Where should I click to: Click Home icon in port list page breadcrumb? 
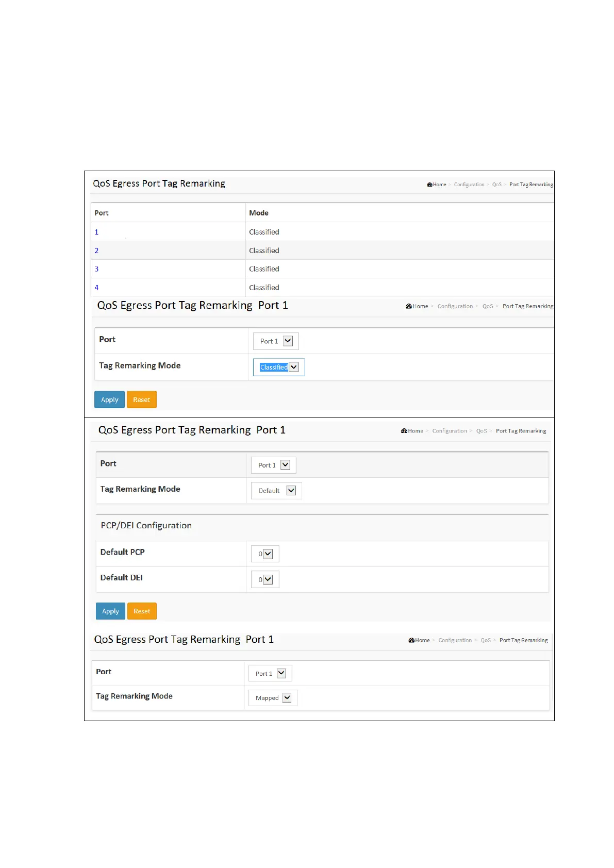[x=429, y=185]
